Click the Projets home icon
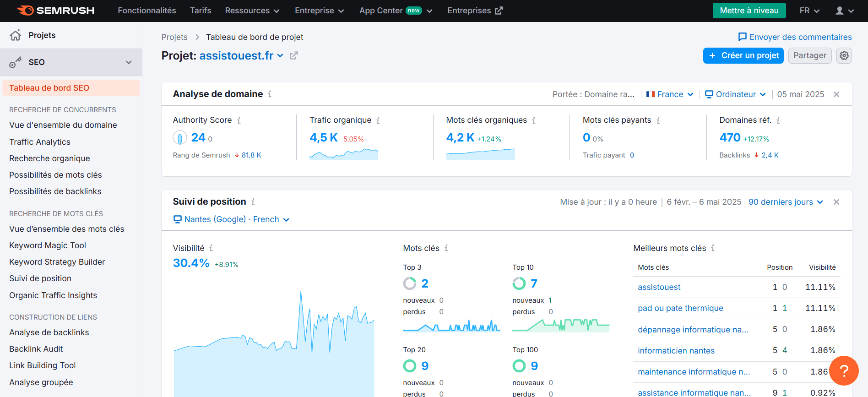This screenshot has height=397, width=868. pyautogui.click(x=16, y=35)
